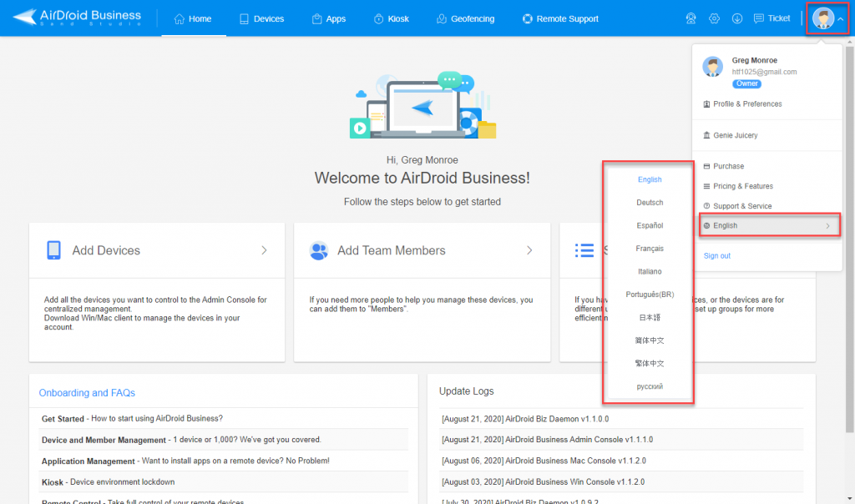Select the Geofencing tab
Image resolution: width=855 pixels, height=504 pixels.
[466, 18]
